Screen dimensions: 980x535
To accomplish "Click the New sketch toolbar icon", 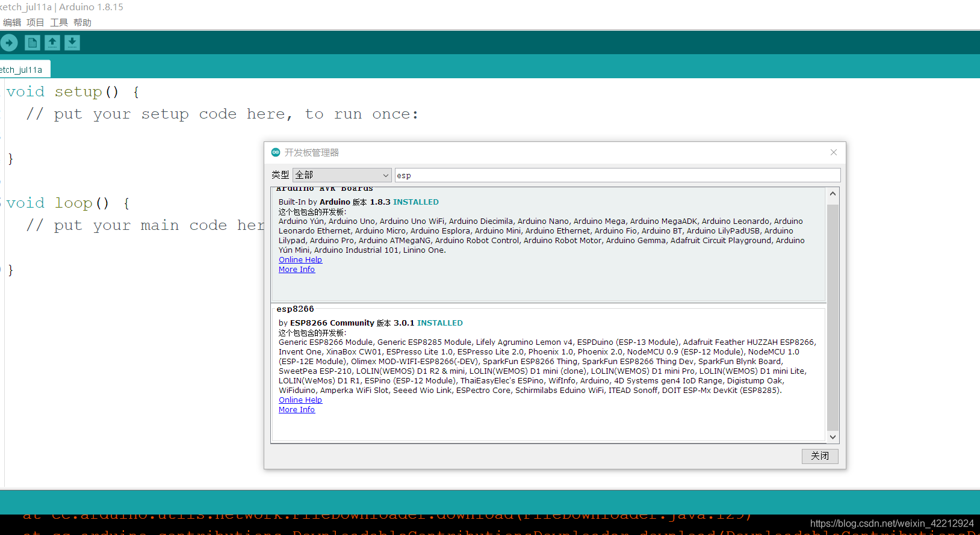I will 33,43.
